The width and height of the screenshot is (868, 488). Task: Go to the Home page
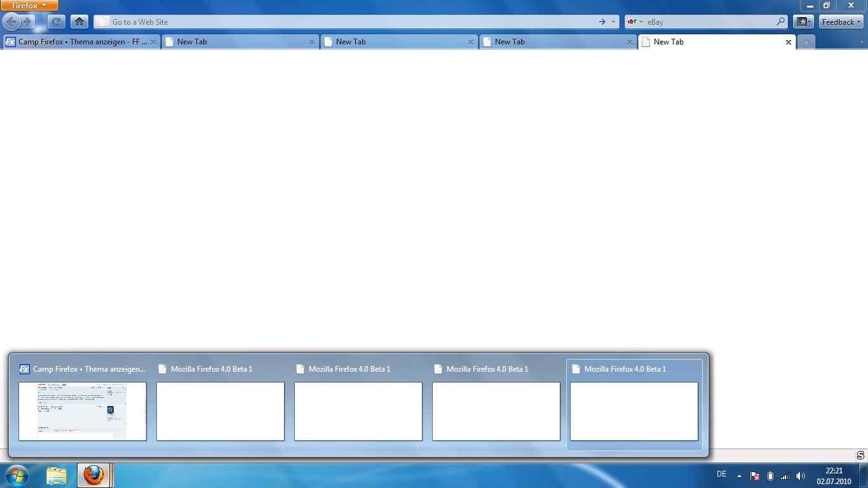tap(79, 22)
